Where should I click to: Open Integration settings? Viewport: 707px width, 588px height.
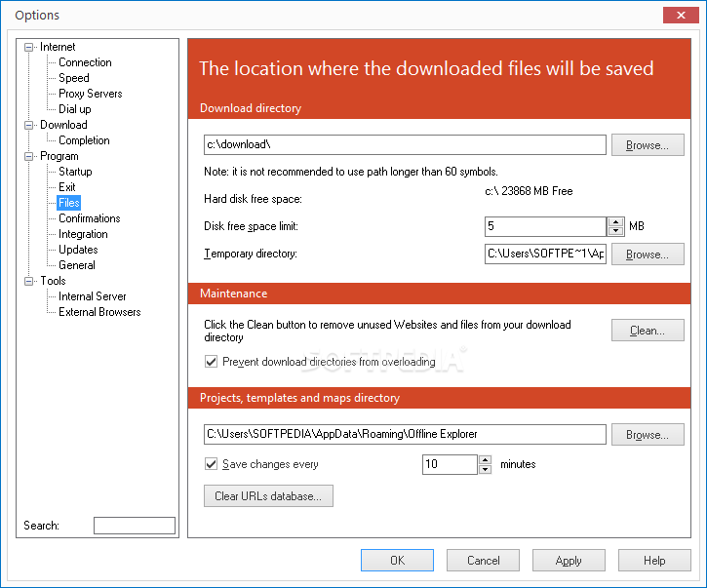83,234
